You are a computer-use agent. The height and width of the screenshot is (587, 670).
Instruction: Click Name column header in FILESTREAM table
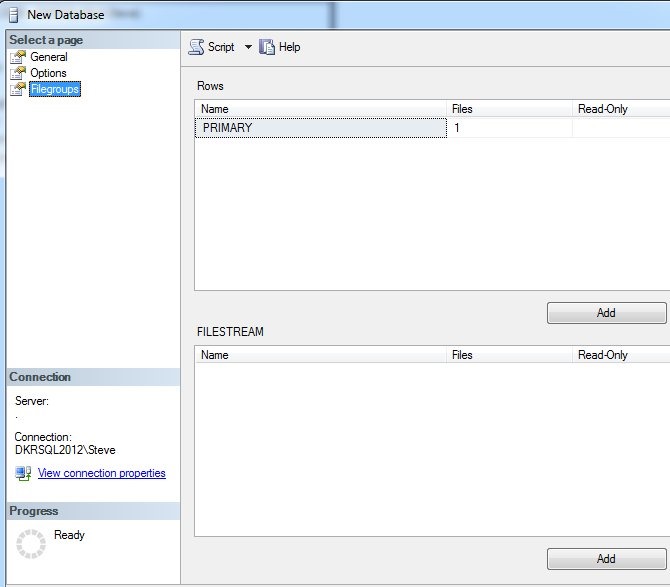click(320, 355)
